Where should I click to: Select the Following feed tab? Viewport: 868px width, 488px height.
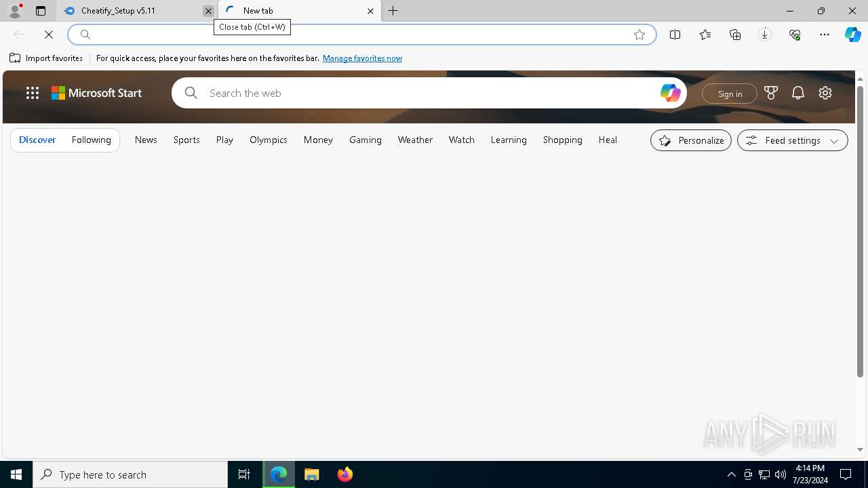point(92,140)
